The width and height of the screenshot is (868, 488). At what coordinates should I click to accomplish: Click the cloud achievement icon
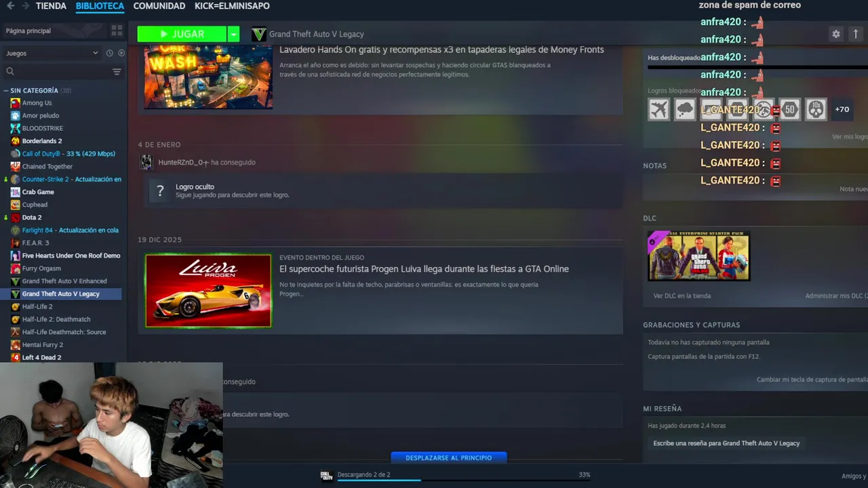point(685,109)
